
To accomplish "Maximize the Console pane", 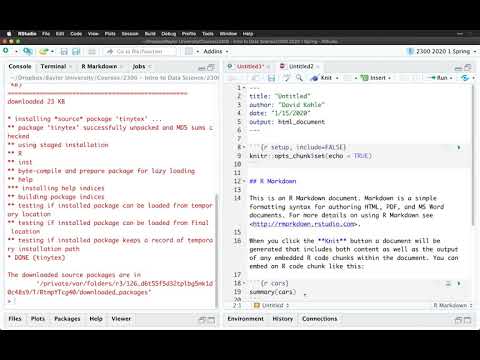I will click(x=211, y=68).
